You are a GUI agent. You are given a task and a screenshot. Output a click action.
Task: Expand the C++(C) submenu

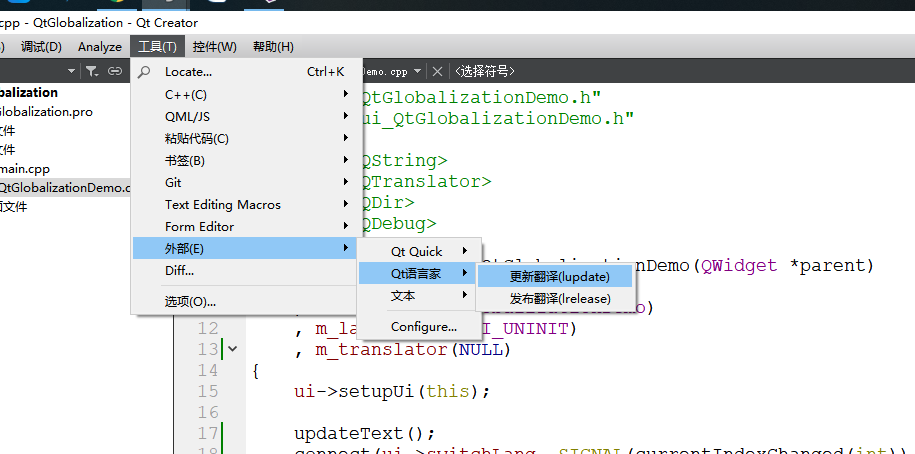click(x=246, y=95)
